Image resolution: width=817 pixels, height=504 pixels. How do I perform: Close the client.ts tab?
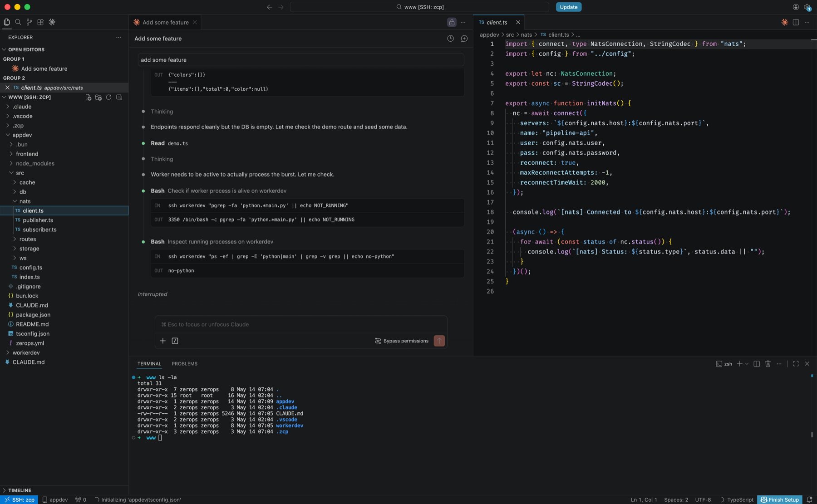tap(518, 22)
